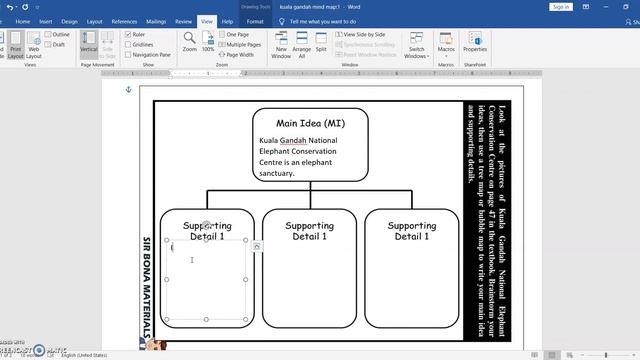This screenshot has width=640, height=360.
Task: Select Page Width zoom
Action: 236,55
